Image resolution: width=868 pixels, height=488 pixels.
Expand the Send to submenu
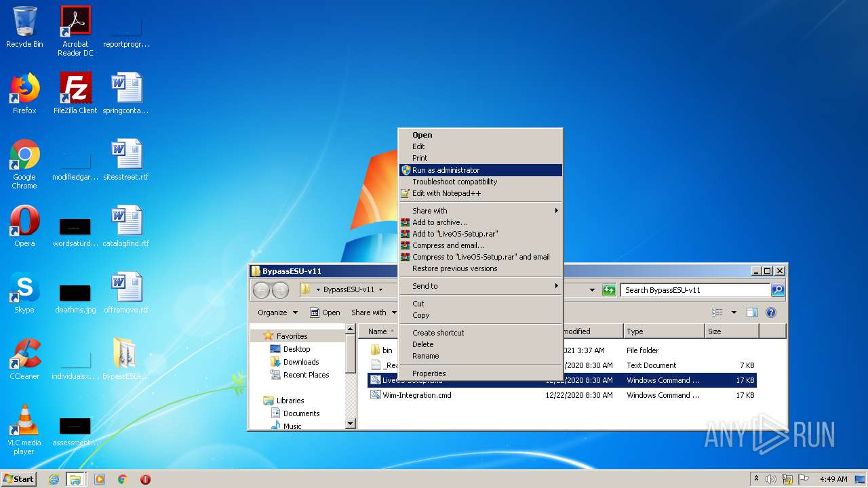481,286
